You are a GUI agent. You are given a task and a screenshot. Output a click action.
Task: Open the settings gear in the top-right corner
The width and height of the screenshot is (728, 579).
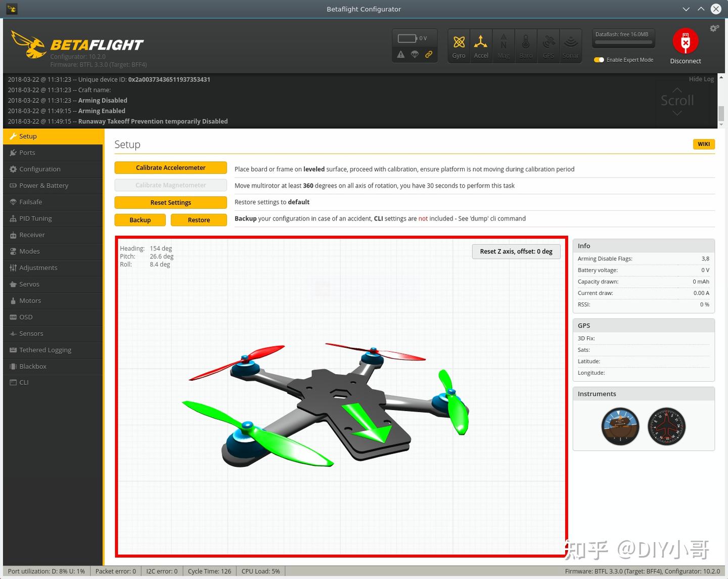714,28
